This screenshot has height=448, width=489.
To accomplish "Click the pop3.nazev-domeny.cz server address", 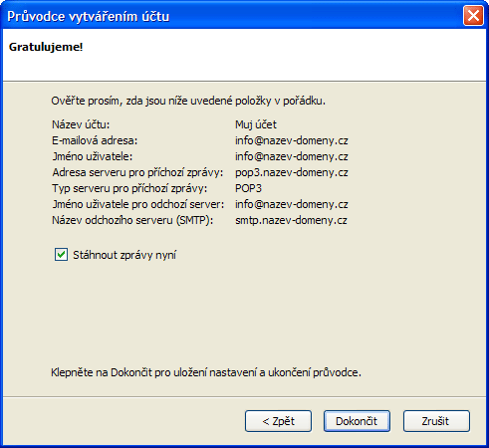I will pos(292,172).
